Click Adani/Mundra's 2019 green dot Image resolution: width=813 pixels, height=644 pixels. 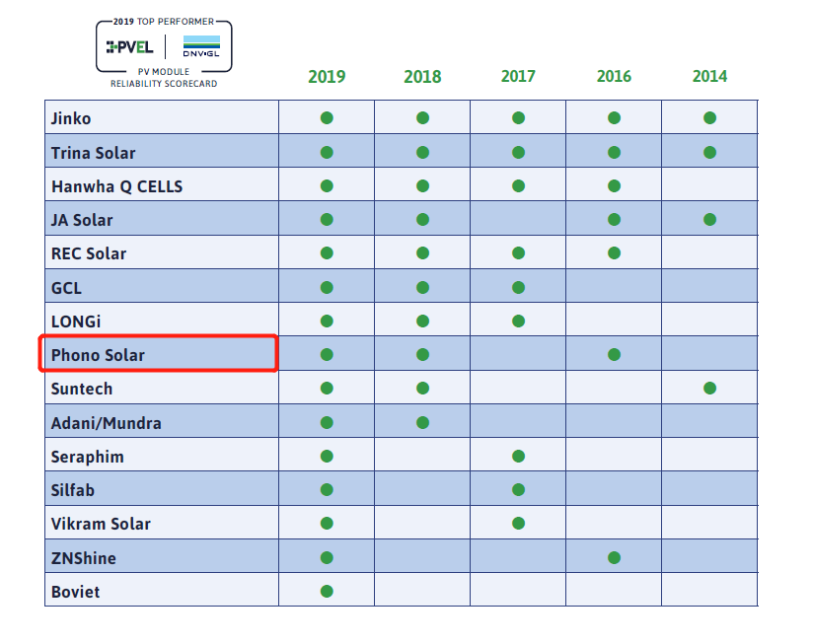[x=327, y=423]
